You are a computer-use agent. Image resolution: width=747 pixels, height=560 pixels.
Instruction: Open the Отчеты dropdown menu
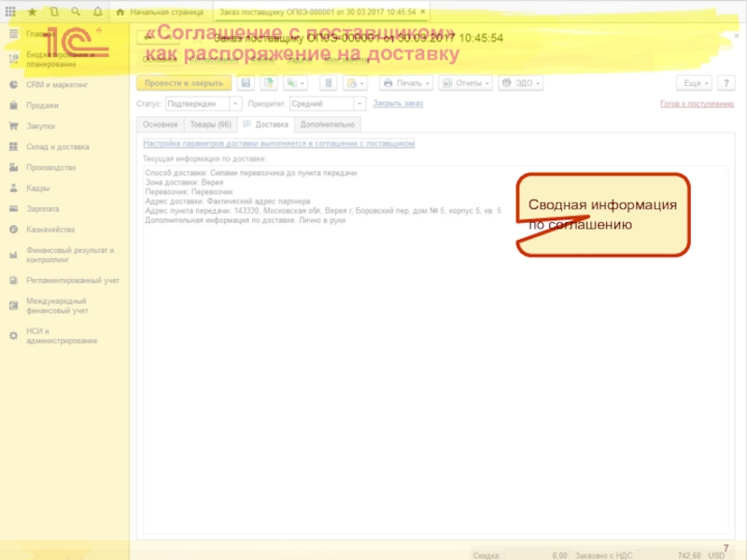465,83
